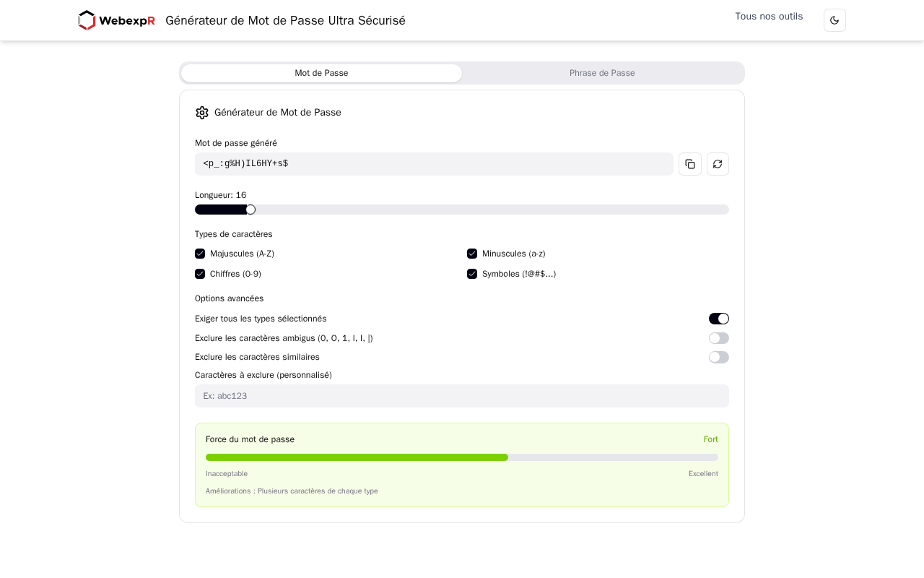The width and height of the screenshot is (924, 578).
Task: Focus the Caractères à exclure input field
Action: coord(462,396)
